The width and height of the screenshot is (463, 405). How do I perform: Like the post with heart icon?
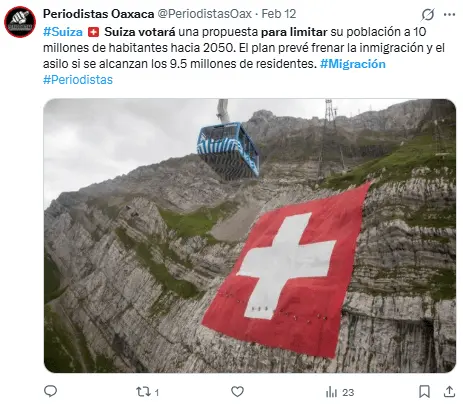[237, 392]
